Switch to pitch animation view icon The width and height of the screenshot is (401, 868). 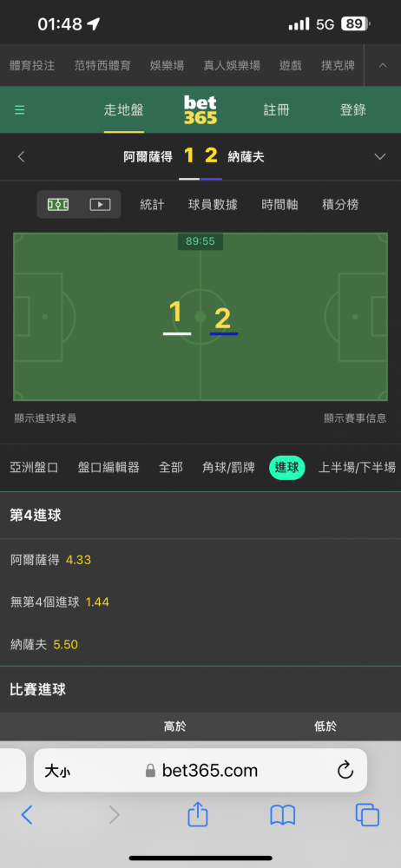point(58,205)
